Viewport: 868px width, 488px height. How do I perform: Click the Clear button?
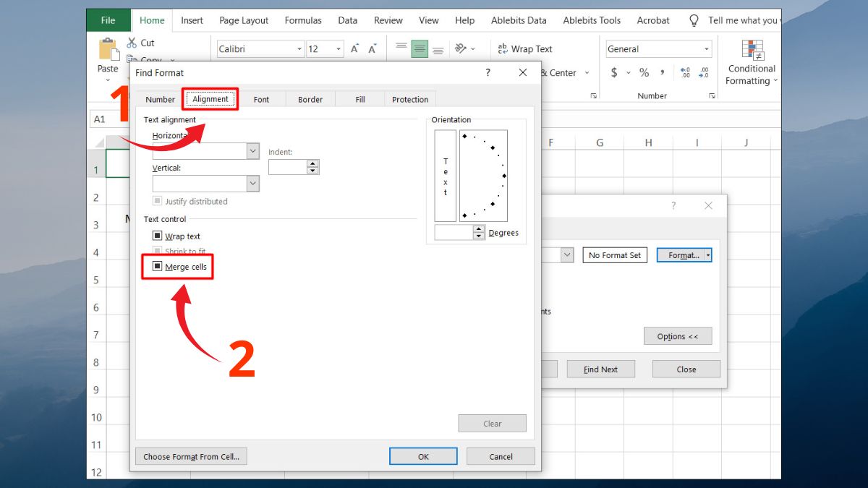pyautogui.click(x=492, y=424)
